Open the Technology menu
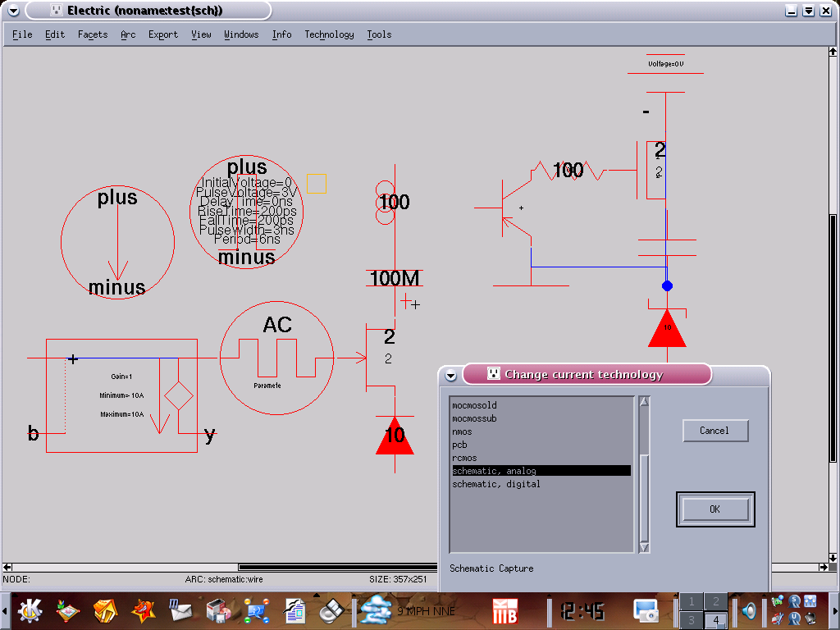 (x=329, y=34)
